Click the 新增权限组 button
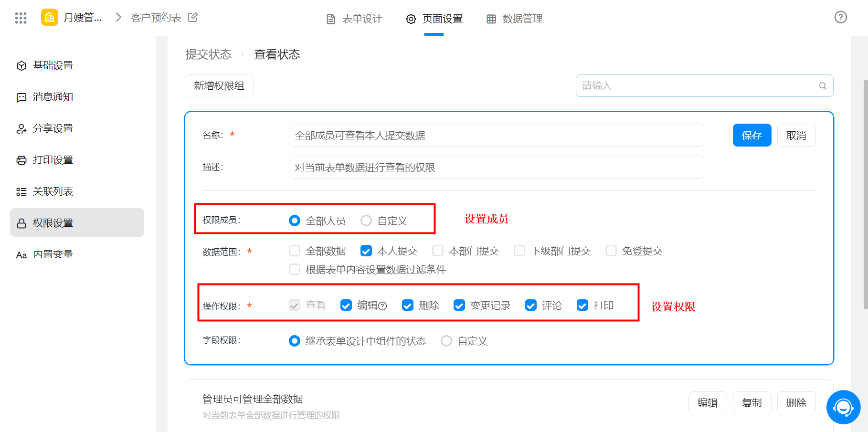This screenshot has height=432, width=868. pos(219,86)
